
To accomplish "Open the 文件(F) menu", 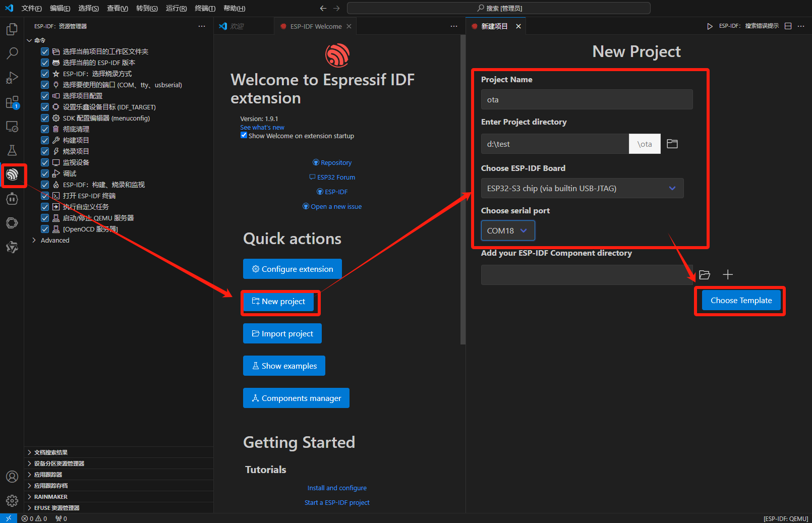I will pos(31,8).
